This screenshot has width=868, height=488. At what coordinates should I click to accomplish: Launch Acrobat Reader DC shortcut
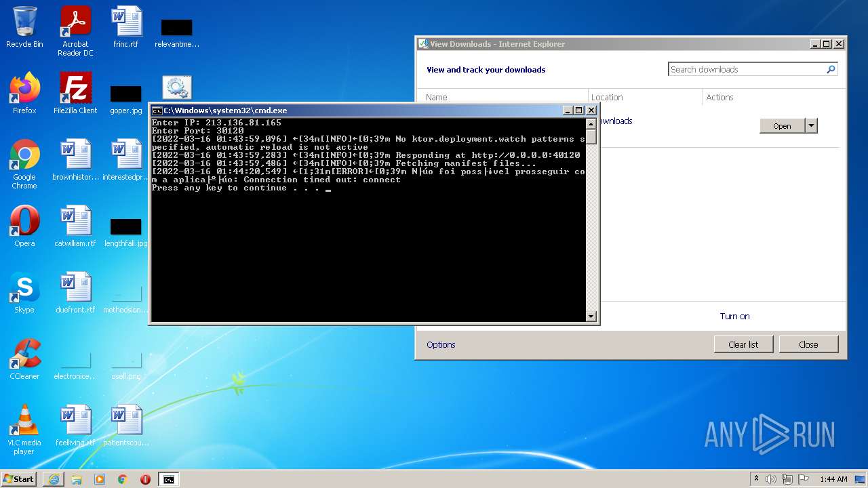point(75,30)
